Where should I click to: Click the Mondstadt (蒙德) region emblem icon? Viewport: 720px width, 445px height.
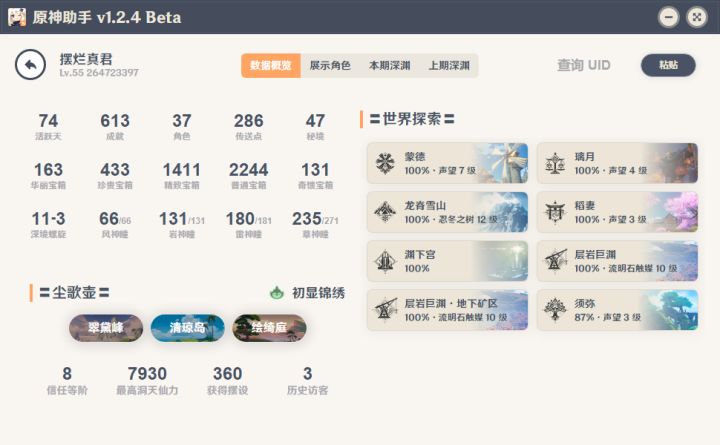pyautogui.click(x=385, y=164)
